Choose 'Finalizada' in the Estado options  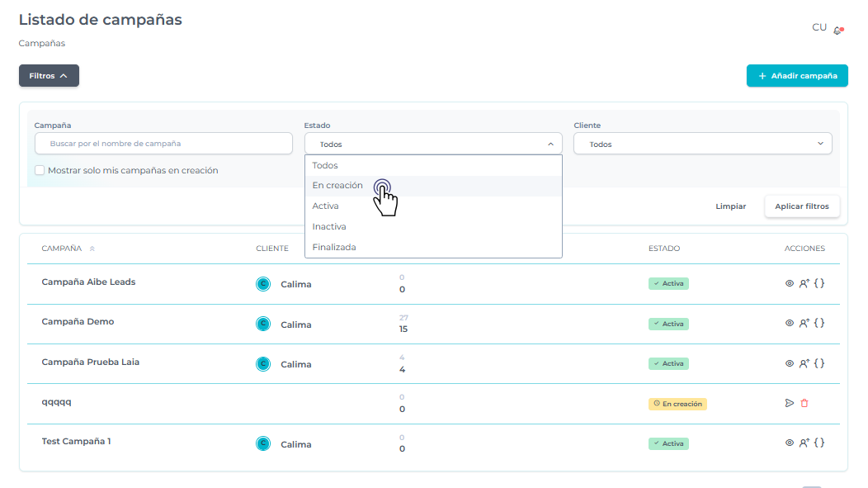pos(334,247)
